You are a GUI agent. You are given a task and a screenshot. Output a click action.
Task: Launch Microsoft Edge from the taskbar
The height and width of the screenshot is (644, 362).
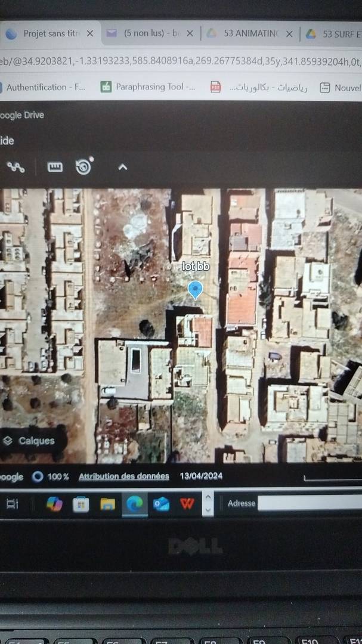(x=134, y=504)
